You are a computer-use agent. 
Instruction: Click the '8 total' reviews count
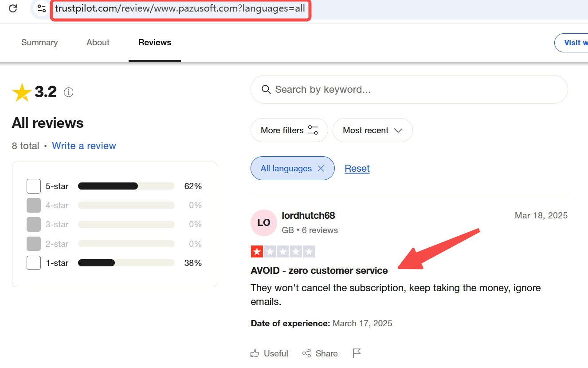pyautogui.click(x=26, y=146)
